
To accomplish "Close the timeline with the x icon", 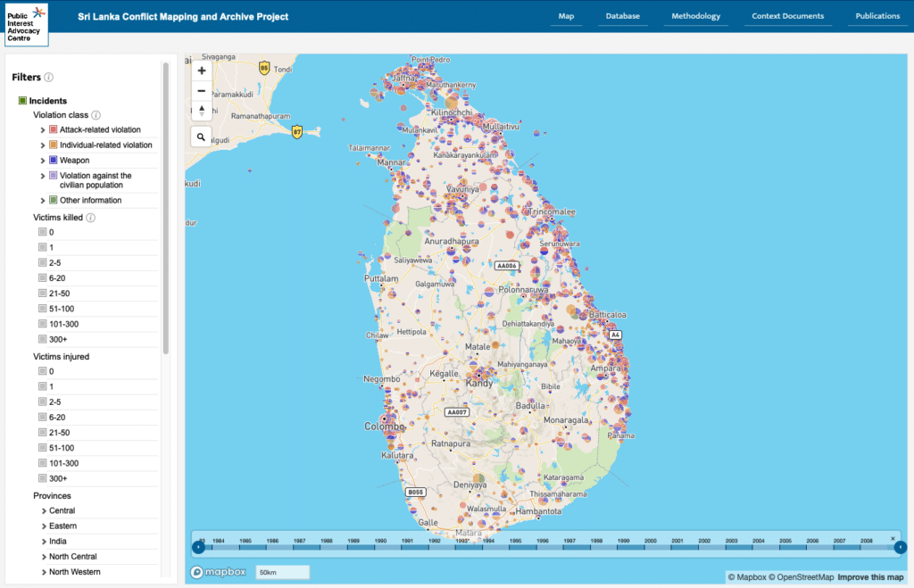I will [x=893, y=538].
